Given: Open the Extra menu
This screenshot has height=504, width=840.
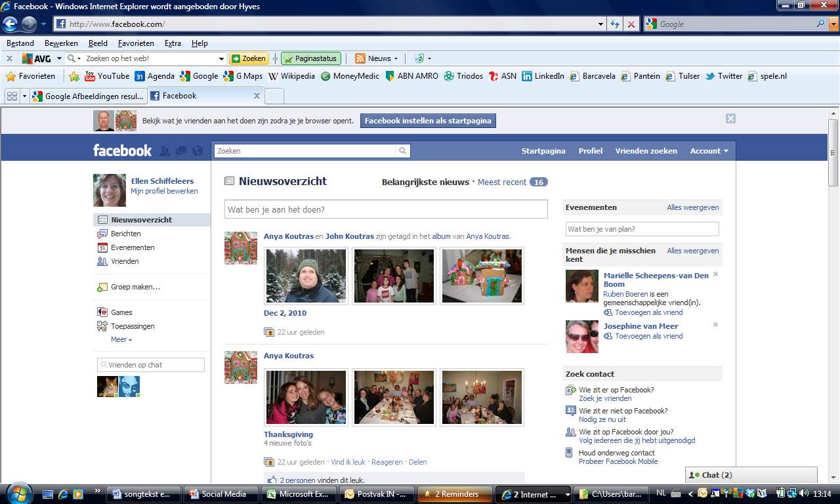Looking at the screenshot, I should coord(173,43).
